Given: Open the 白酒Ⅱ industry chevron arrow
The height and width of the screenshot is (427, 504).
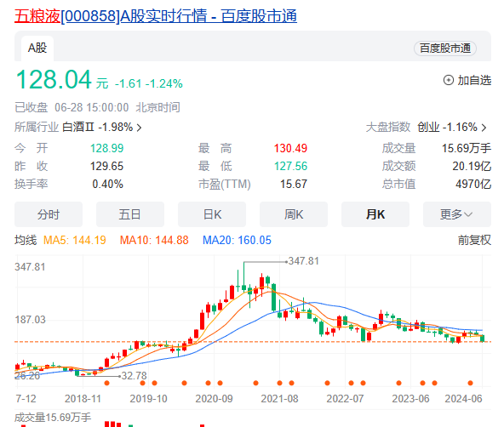Looking at the screenshot, I should tap(139, 128).
